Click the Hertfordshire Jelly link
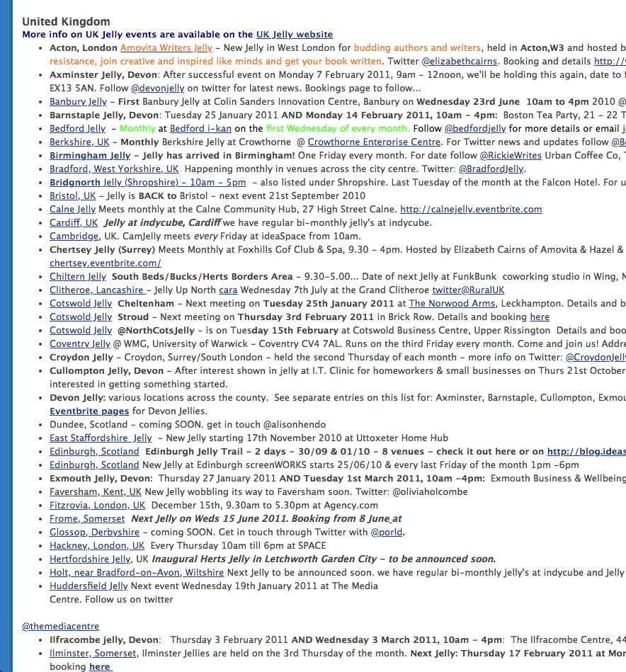Screen dimensions: 626x672 click(90, 559)
